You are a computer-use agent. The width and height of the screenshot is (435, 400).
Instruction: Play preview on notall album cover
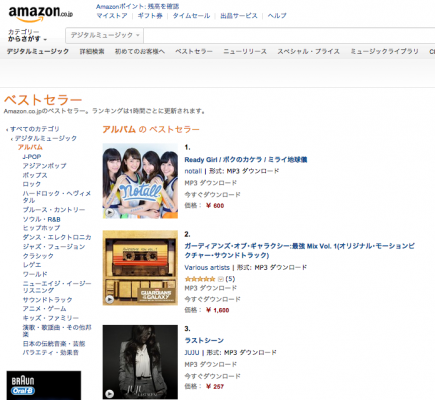[110, 212]
